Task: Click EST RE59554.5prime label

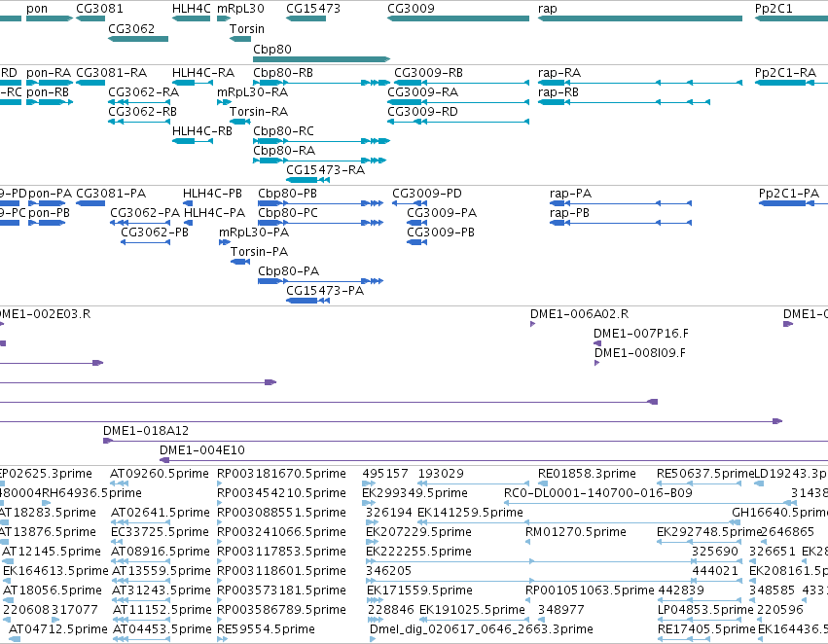Action: click(266, 628)
